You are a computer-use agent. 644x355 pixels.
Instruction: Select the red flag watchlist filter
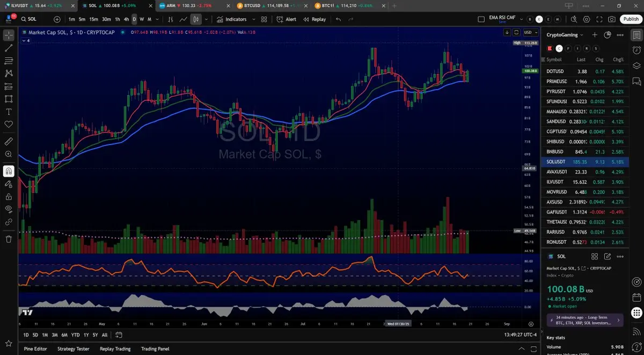[549, 48]
